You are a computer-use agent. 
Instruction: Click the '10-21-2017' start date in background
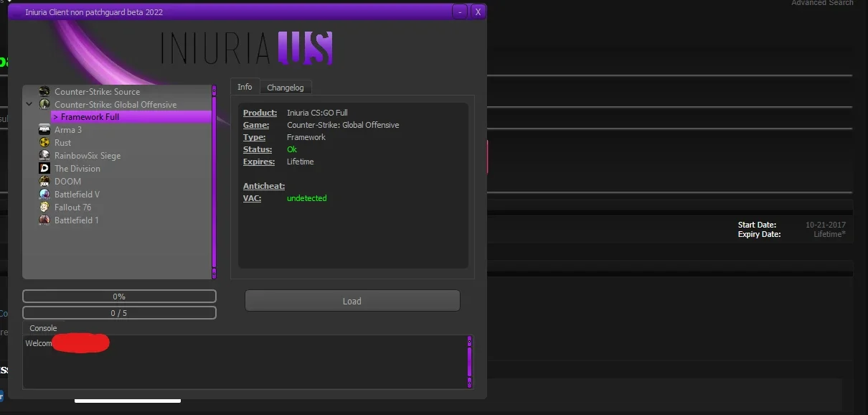click(x=825, y=225)
